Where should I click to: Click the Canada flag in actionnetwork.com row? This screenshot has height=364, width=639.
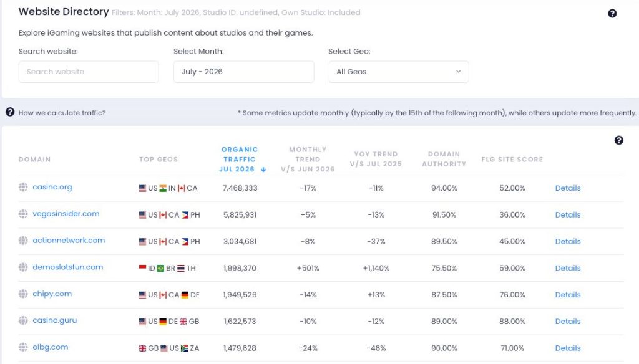163,241
